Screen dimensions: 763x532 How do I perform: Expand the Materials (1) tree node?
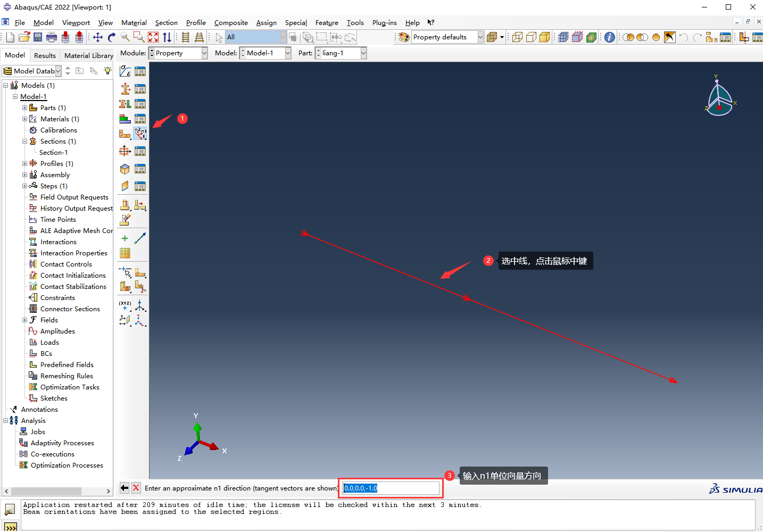point(24,119)
